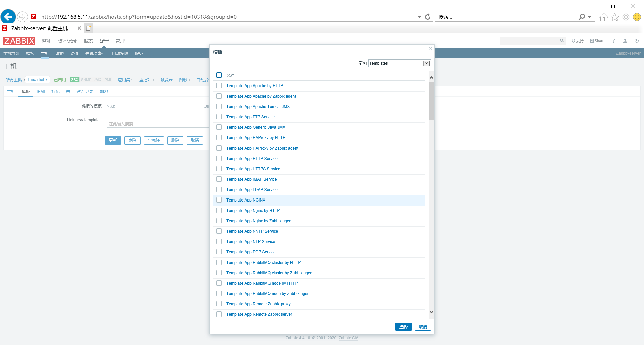Open browser home page icon
Image resolution: width=644 pixels, height=345 pixels.
coord(603,17)
